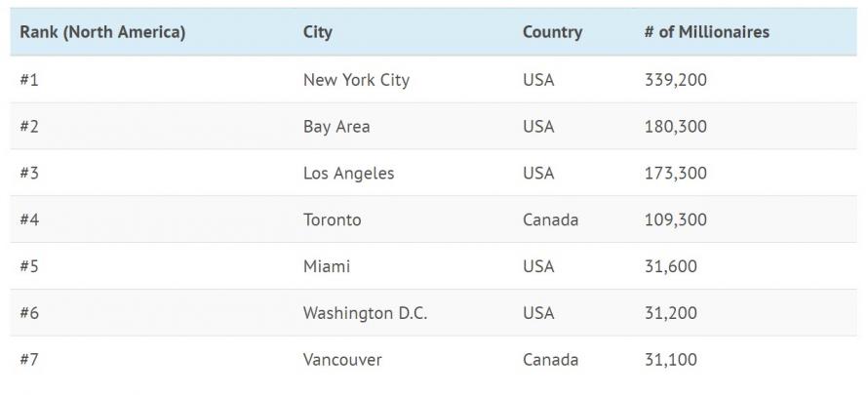Screen dimensions: 868x395
Task: Click the 339,200 millionaires value
Action: [x=676, y=80]
